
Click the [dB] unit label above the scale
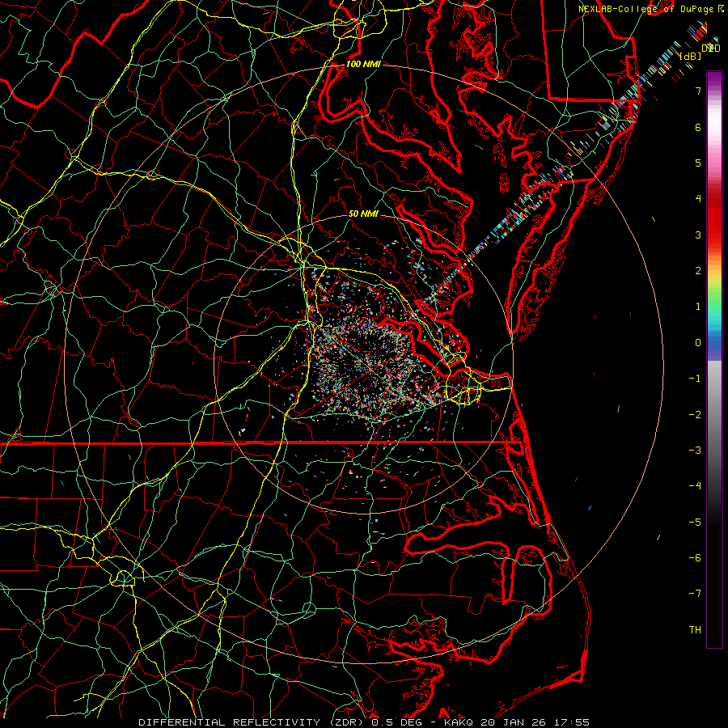690,57
